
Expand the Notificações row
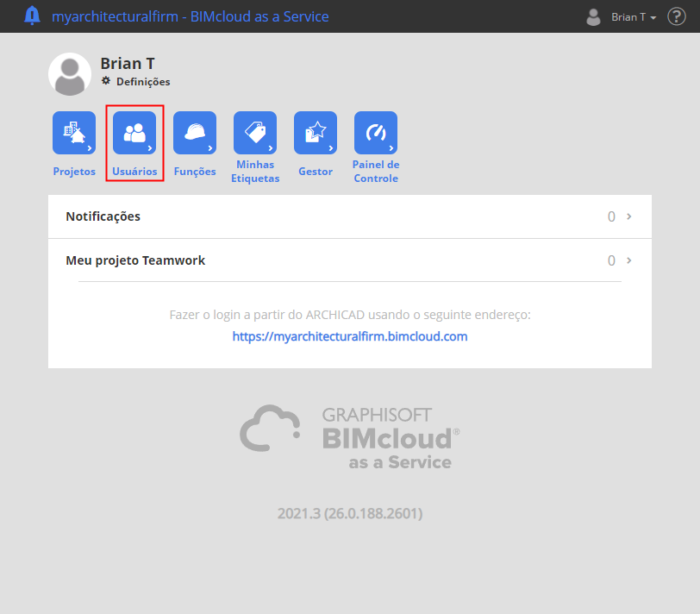[350, 216]
